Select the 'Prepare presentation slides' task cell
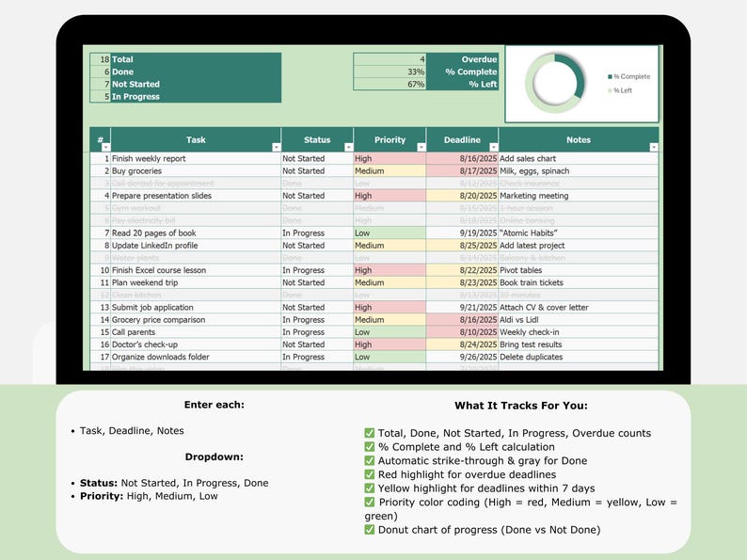This screenshot has height=560, width=747. 196,196
